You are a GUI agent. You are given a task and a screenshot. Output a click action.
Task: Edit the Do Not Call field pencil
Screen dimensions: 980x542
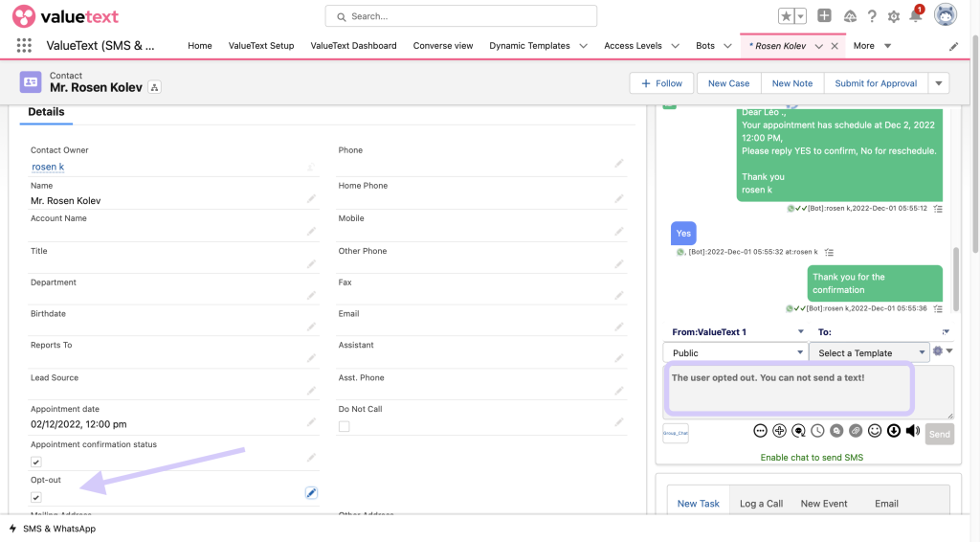click(619, 422)
